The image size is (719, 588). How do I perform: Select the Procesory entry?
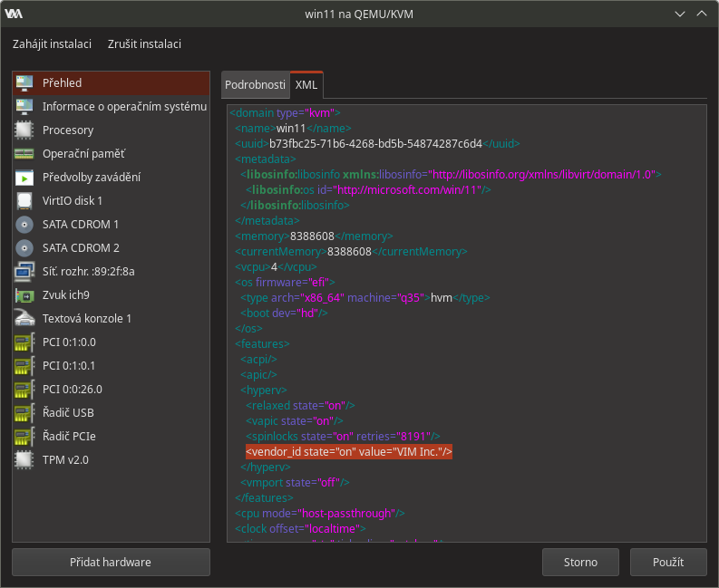(x=111, y=130)
